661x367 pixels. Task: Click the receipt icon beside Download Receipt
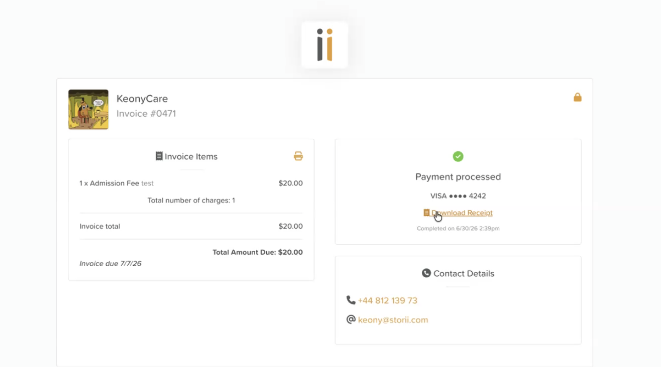coord(426,213)
